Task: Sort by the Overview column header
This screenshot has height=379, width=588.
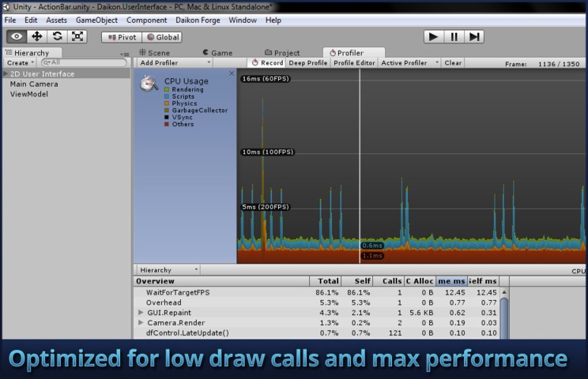Action: pos(221,281)
